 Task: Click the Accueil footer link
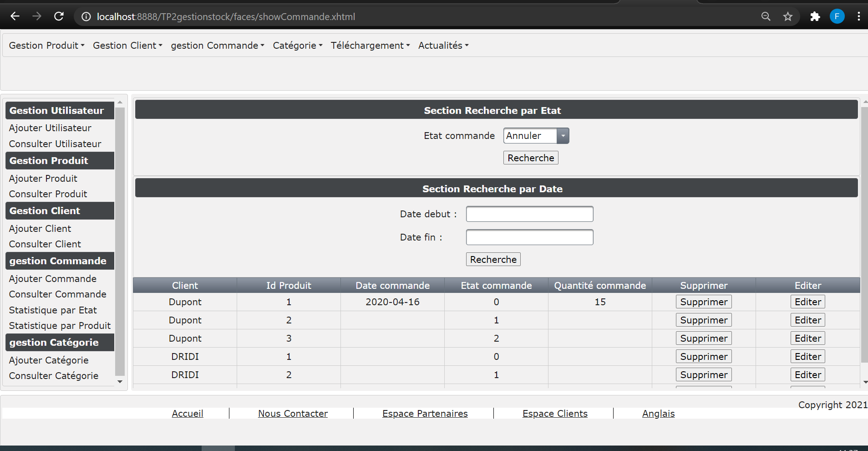188,414
